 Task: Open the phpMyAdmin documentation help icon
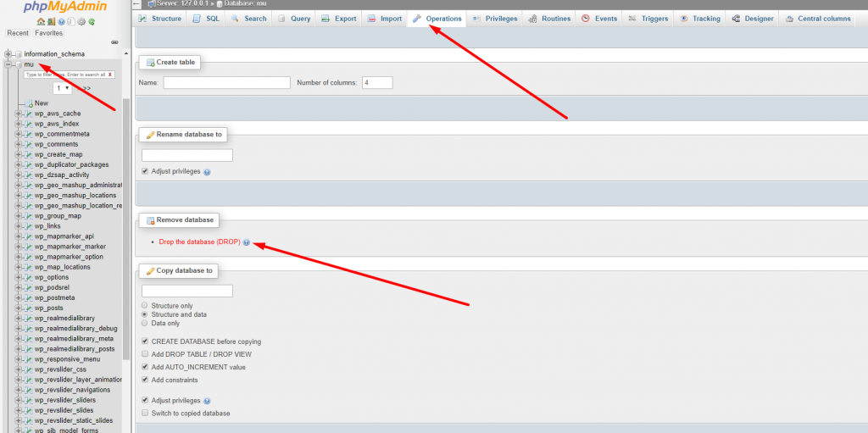(x=61, y=21)
